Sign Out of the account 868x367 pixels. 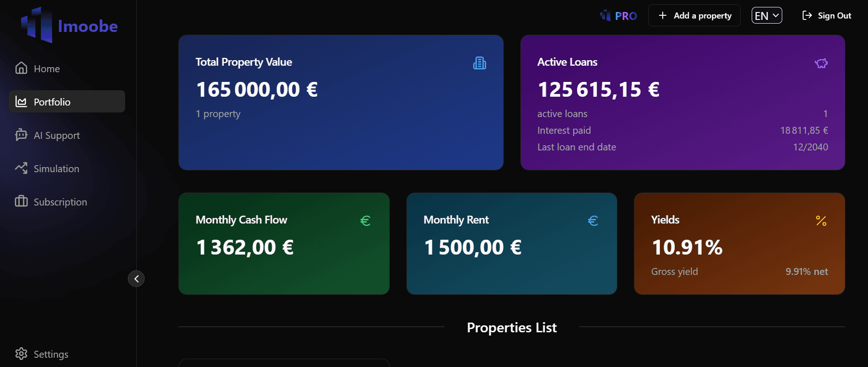(827, 16)
